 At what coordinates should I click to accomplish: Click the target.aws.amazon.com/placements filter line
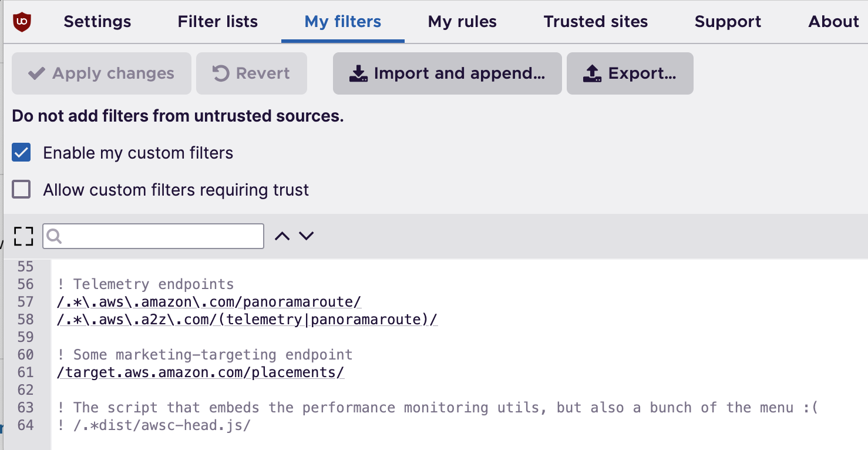click(201, 372)
